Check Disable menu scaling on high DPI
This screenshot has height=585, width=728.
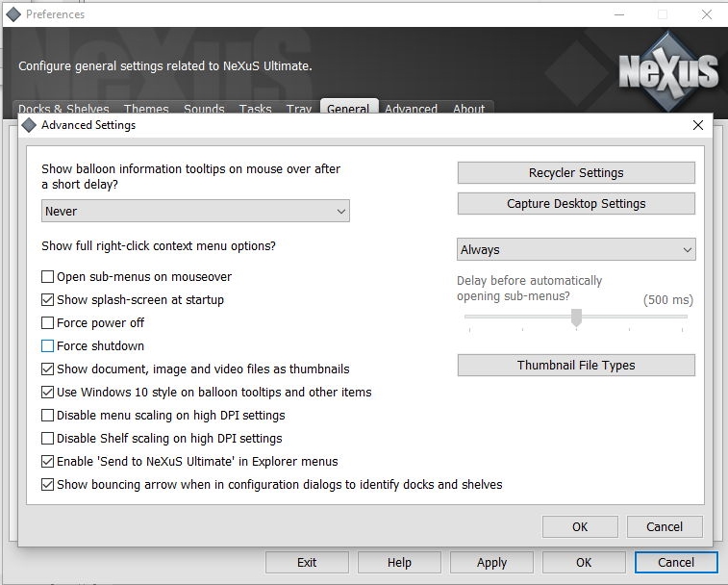coord(48,416)
